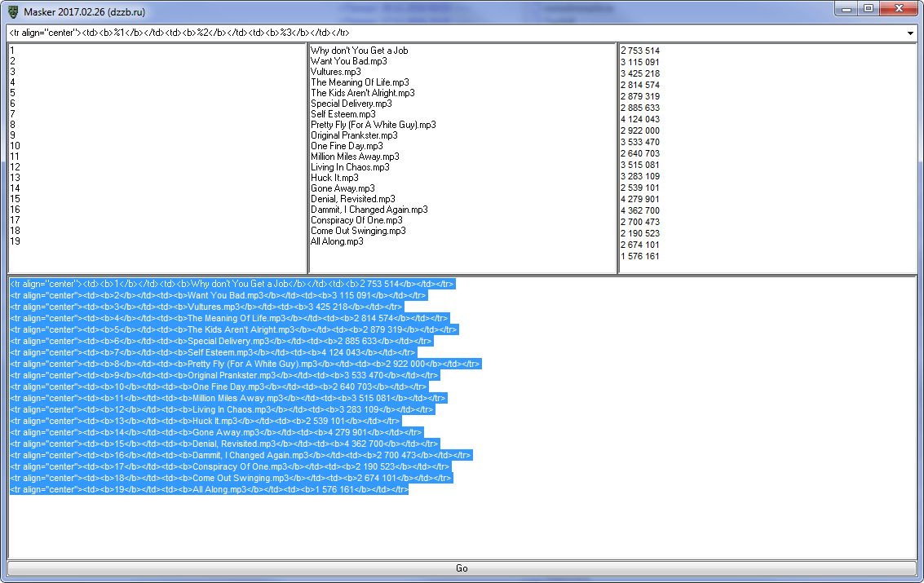Minimize the Masker window
The width and height of the screenshot is (924, 583).
[x=849, y=8]
